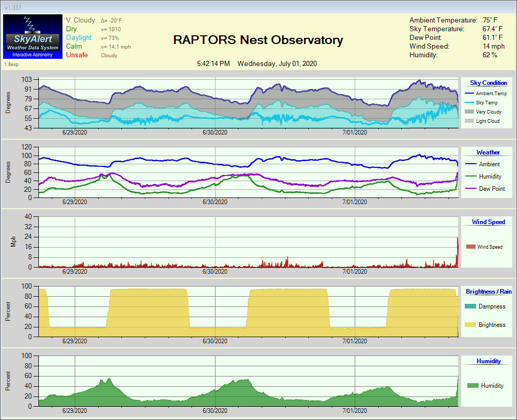Click the Ambient Temp legend line marker
517x420 pixels.
click(x=468, y=94)
